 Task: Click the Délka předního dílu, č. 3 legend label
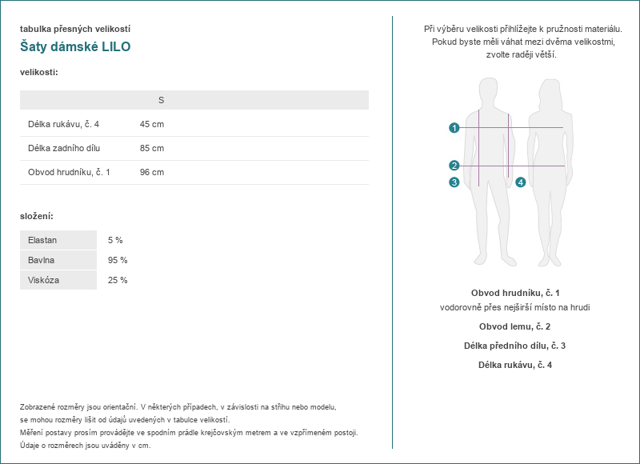pyautogui.click(x=515, y=346)
